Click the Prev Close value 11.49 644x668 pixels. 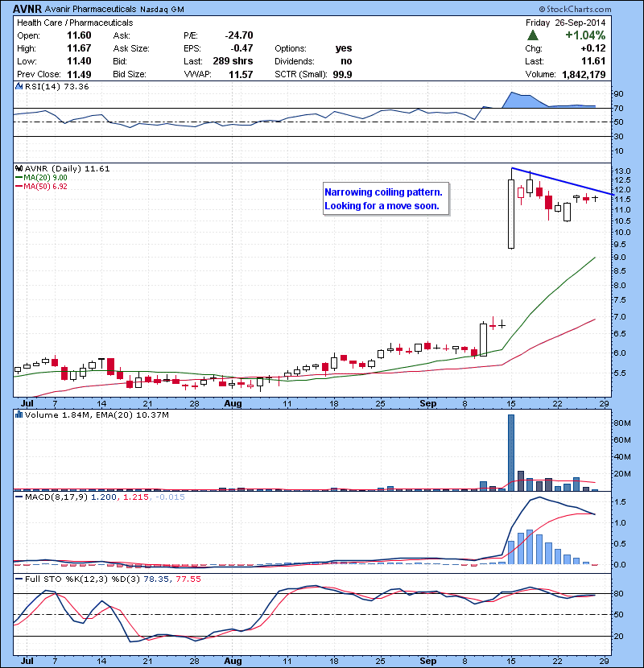pyautogui.click(x=79, y=75)
